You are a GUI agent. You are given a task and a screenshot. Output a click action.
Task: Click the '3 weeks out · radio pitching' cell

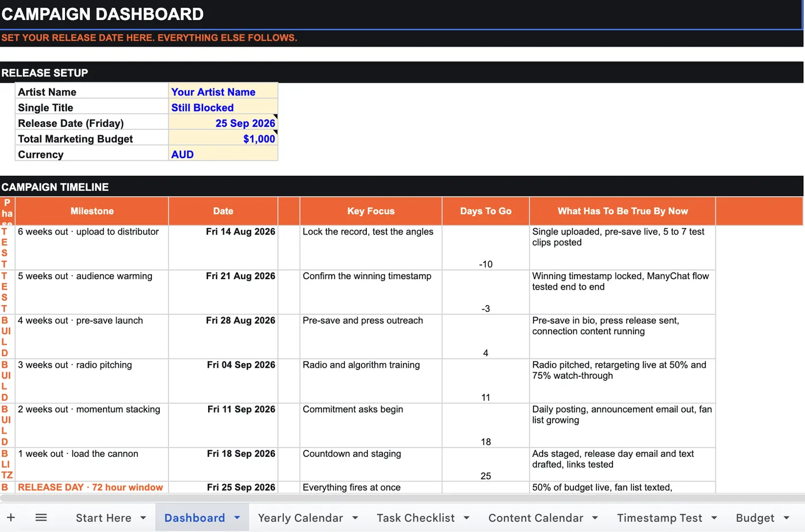tap(92, 381)
